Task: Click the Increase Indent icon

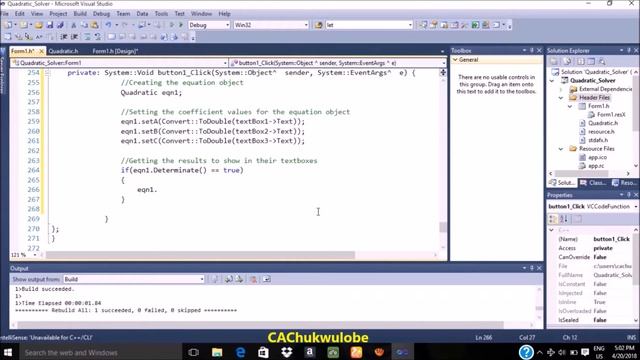Action: [74, 37]
